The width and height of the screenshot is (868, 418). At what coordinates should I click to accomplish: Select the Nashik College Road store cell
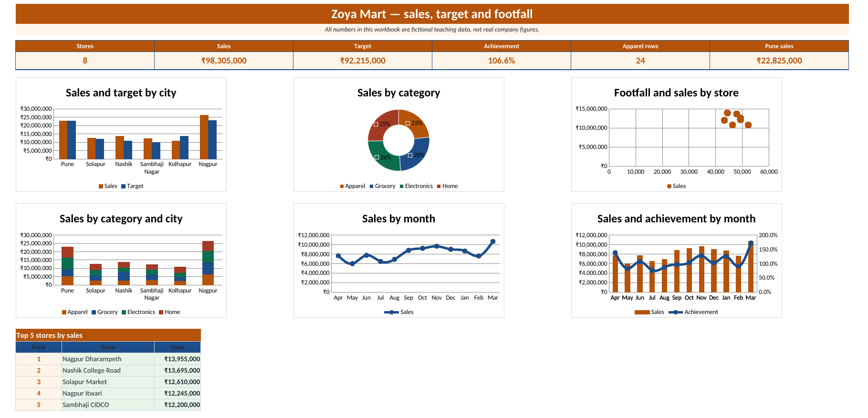tap(108, 370)
